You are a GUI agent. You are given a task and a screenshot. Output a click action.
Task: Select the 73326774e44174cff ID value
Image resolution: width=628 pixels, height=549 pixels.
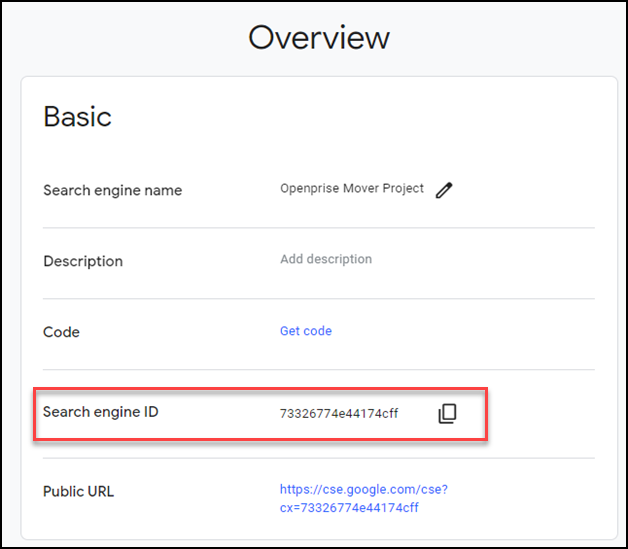(x=339, y=413)
